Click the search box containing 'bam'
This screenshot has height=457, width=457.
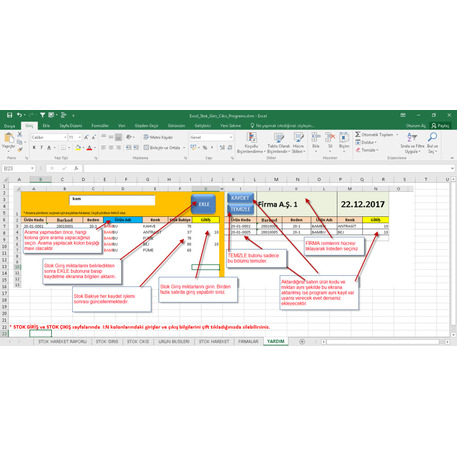[x=112, y=200]
